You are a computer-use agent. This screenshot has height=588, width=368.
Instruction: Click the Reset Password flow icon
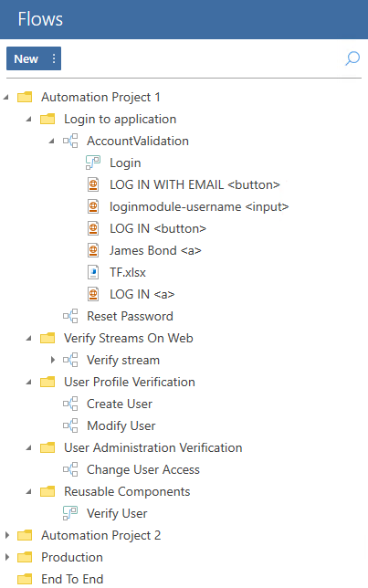click(x=70, y=316)
